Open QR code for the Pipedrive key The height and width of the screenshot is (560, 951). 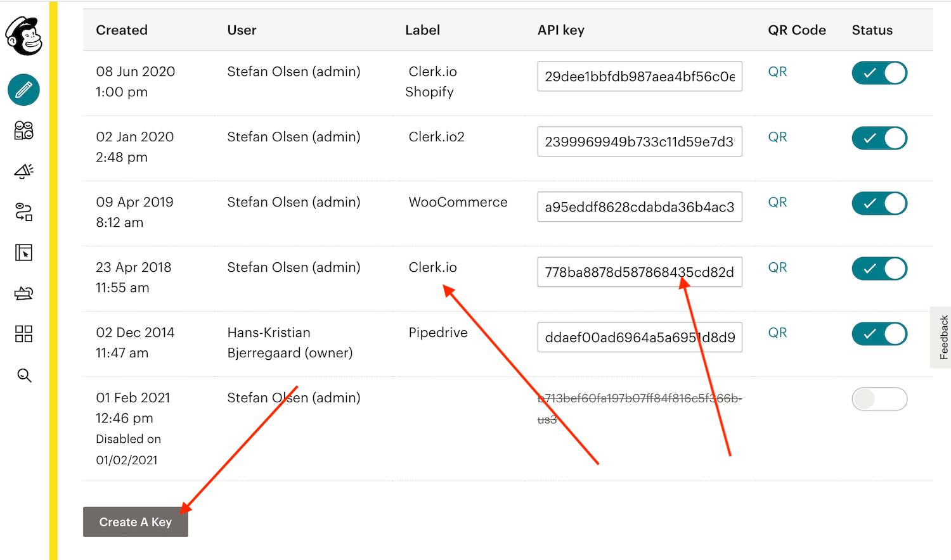[x=777, y=333]
